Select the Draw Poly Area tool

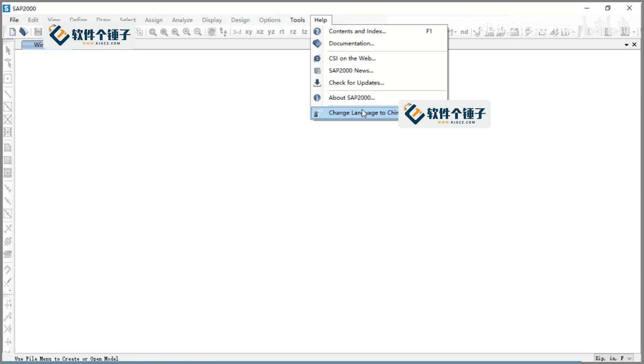point(8,147)
